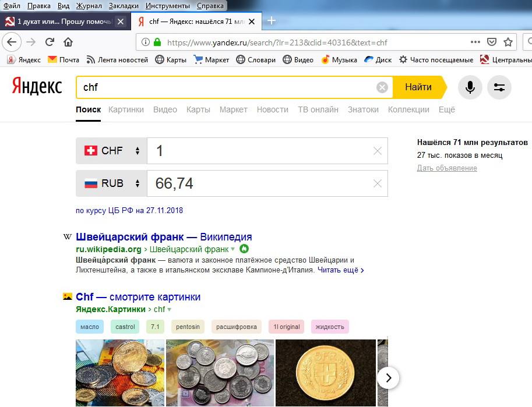
Task: Open the Карты bookmark in toolbar
Action: (171, 60)
